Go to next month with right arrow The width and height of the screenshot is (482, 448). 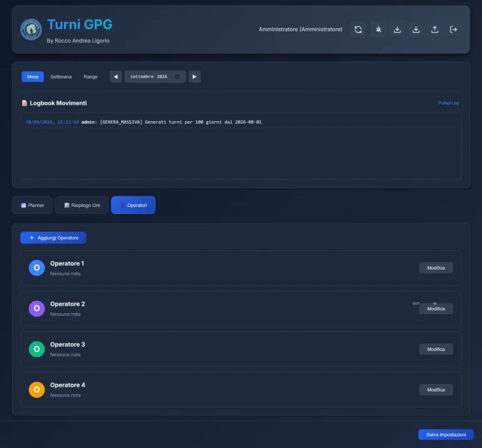pos(195,77)
